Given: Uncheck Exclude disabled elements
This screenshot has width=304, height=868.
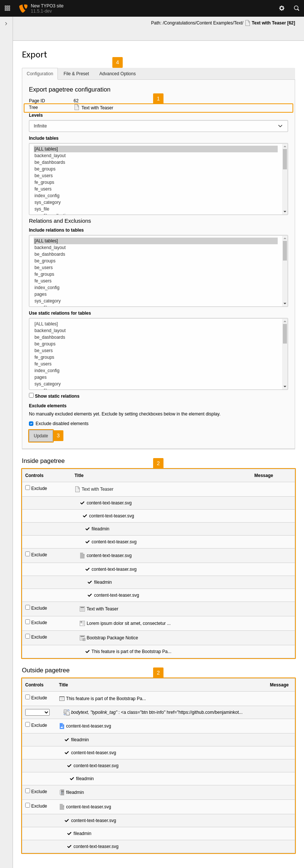Looking at the screenshot, I should click(x=31, y=424).
